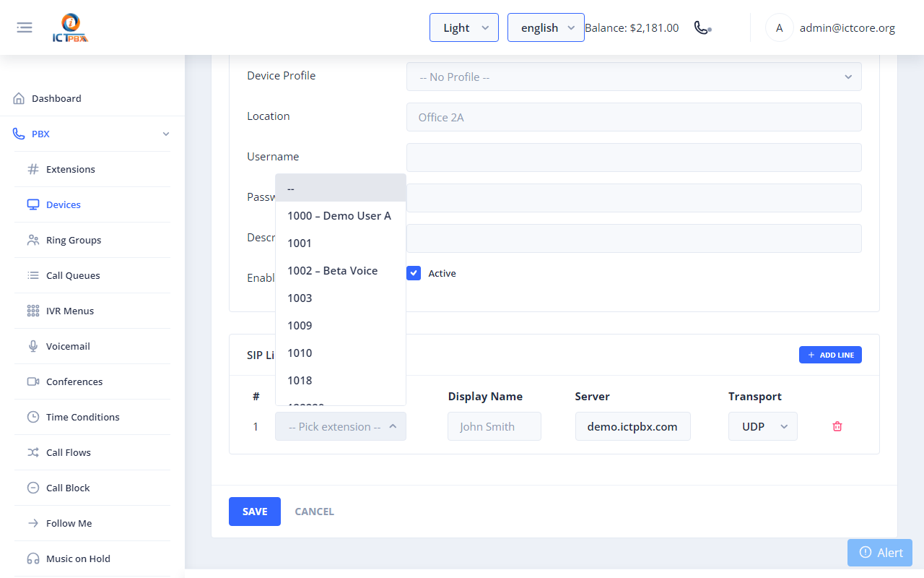Delete SIP line 1 with trash icon

coord(837,426)
